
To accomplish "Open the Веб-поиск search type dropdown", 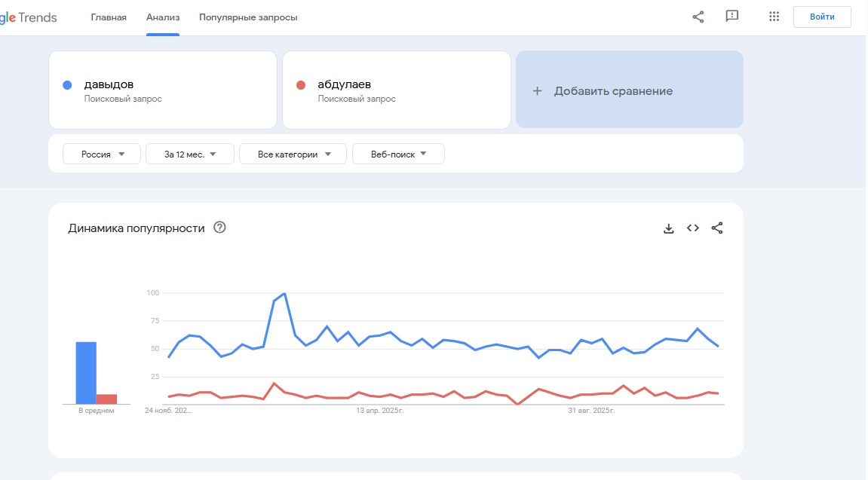I will coord(398,154).
